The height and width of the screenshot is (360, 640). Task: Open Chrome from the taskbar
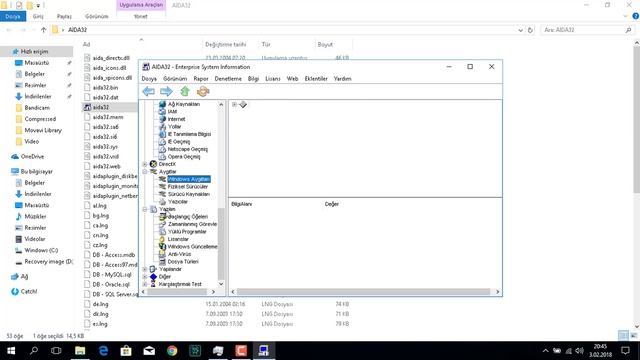(x=172, y=351)
